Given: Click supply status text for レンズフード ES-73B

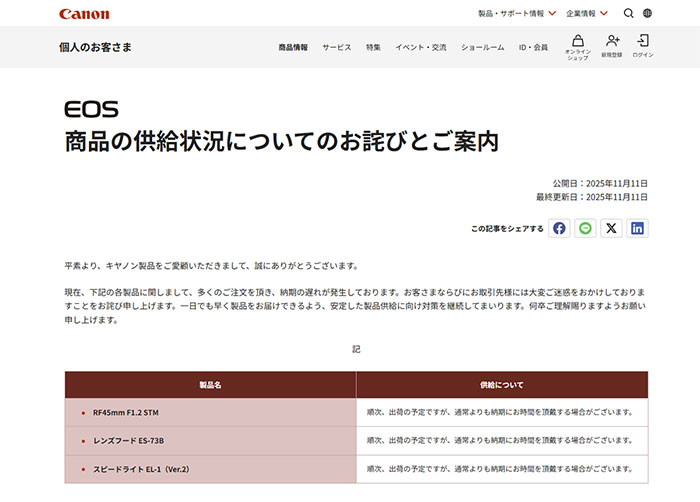Looking at the screenshot, I should pos(500,440).
